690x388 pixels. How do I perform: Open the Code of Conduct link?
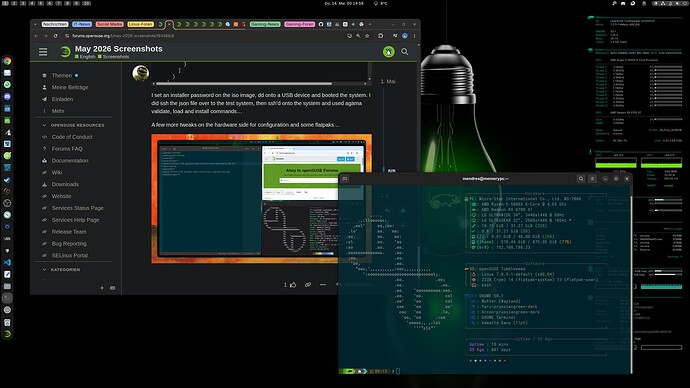point(72,137)
